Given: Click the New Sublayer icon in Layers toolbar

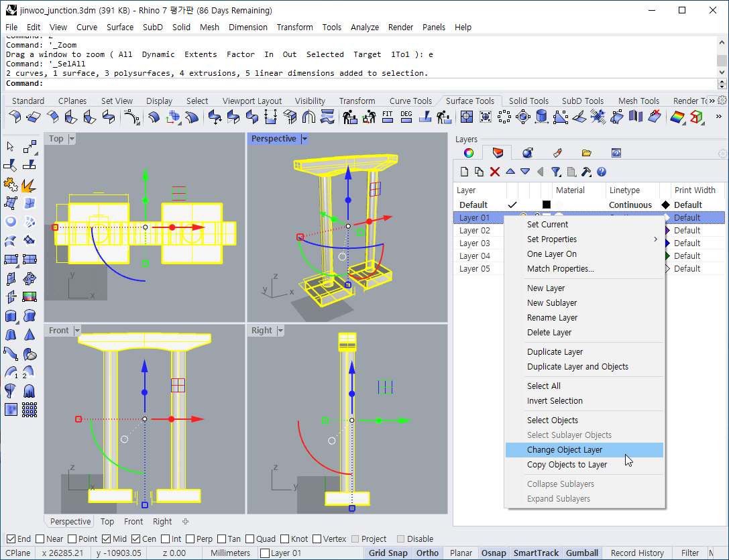Looking at the screenshot, I should pyautogui.click(x=479, y=172).
